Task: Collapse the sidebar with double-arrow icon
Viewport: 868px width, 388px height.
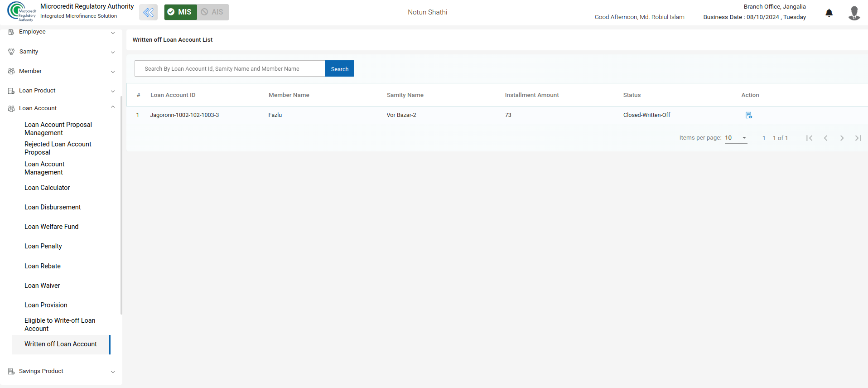Action: tap(148, 12)
